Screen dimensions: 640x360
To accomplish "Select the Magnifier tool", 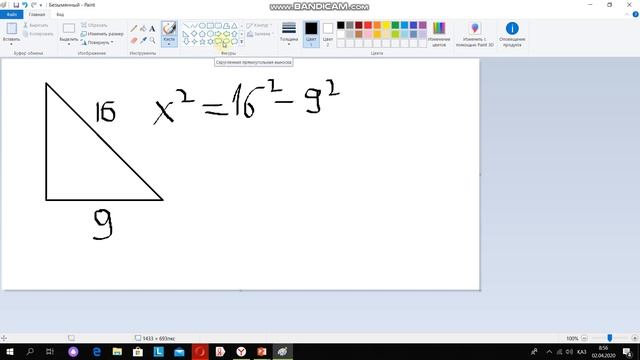I will pos(152,40).
